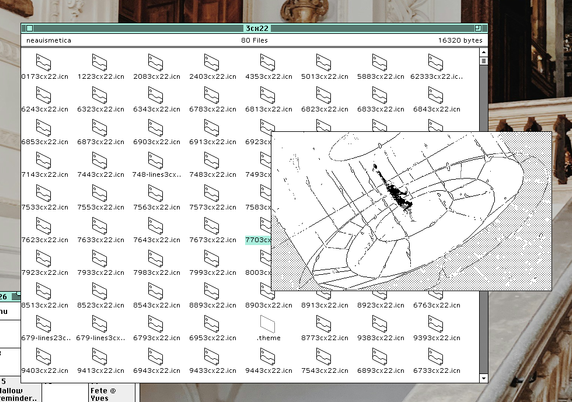This screenshot has width=572, height=402.
Task: Select the 748-lines3cx file icon
Action: click(155, 161)
